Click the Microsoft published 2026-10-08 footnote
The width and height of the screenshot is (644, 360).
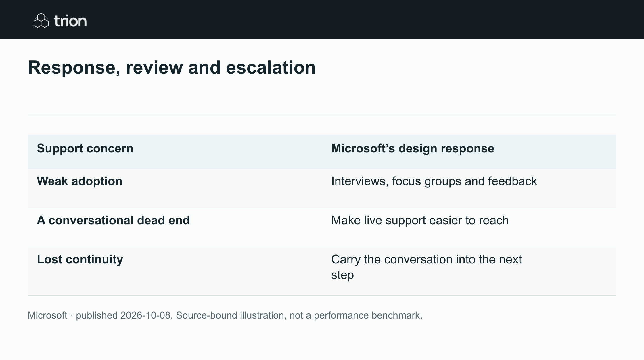225,315
